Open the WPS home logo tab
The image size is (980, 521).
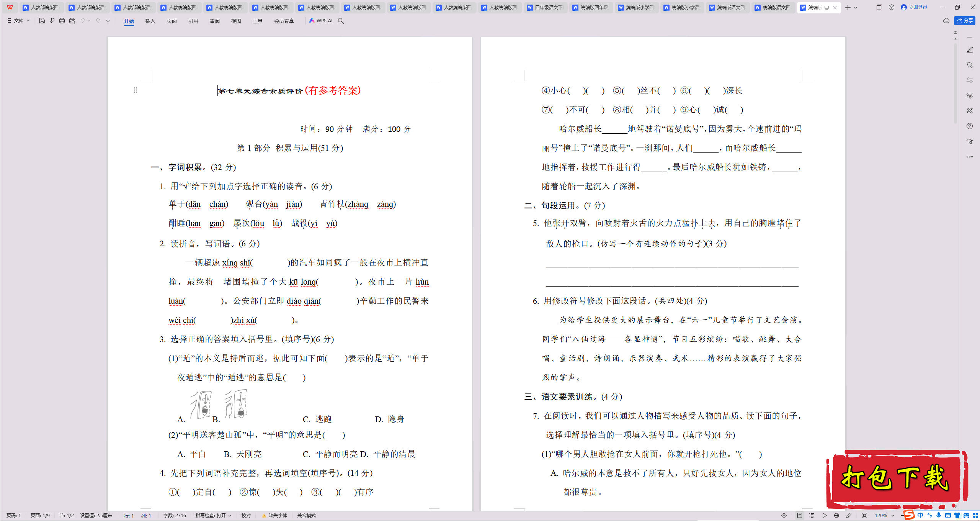(x=10, y=7)
